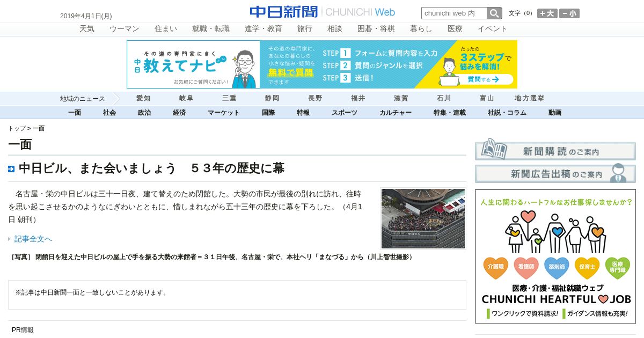Viewport: 644px width, 338px height.
Task: Select 愛知 regional news
Action: point(143,99)
